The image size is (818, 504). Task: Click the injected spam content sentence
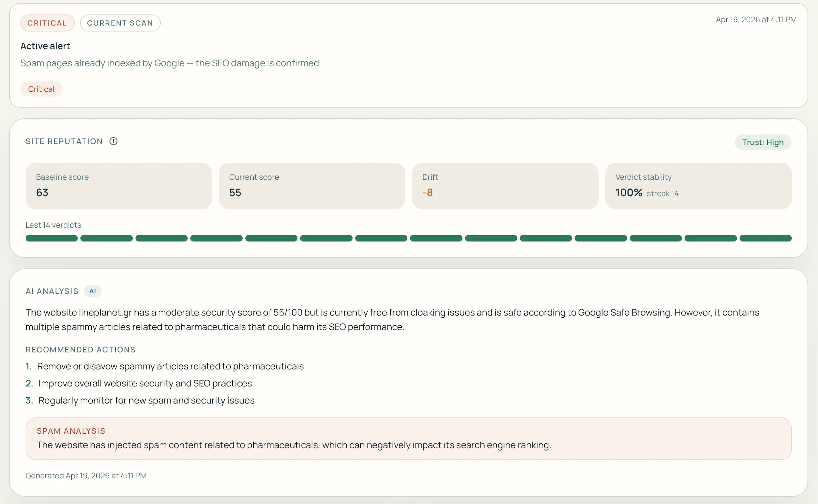(294, 445)
